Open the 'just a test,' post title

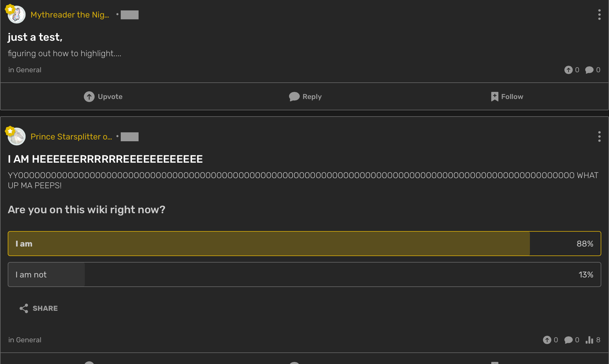[35, 37]
